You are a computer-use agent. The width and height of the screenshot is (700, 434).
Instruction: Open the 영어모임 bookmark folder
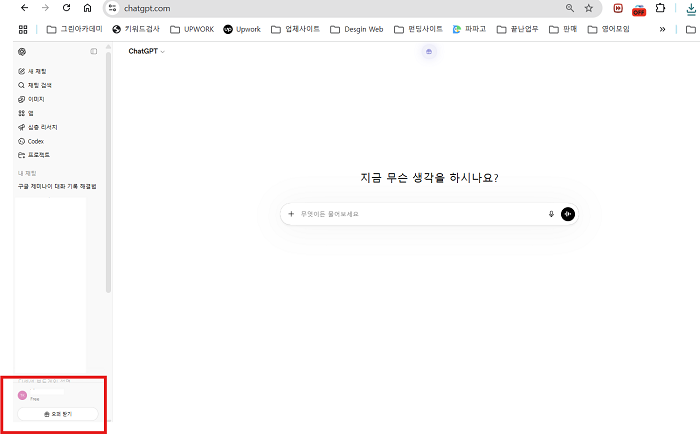pyautogui.click(x=608, y=29)
